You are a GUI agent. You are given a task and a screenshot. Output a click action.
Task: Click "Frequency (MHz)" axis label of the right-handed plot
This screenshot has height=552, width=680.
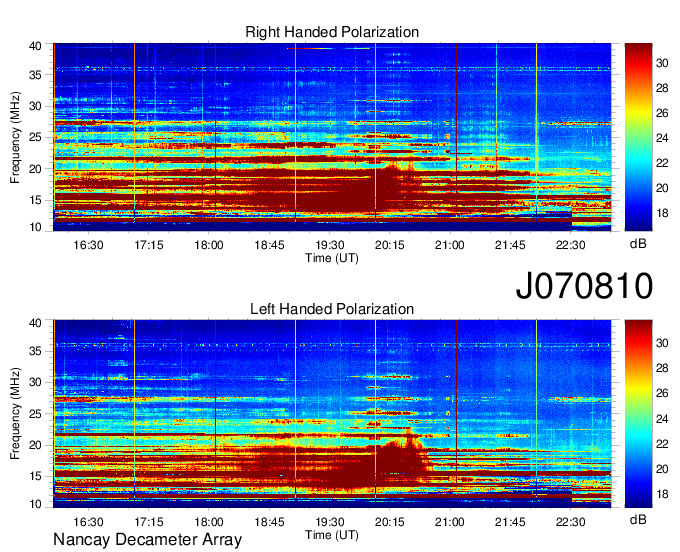16,137
